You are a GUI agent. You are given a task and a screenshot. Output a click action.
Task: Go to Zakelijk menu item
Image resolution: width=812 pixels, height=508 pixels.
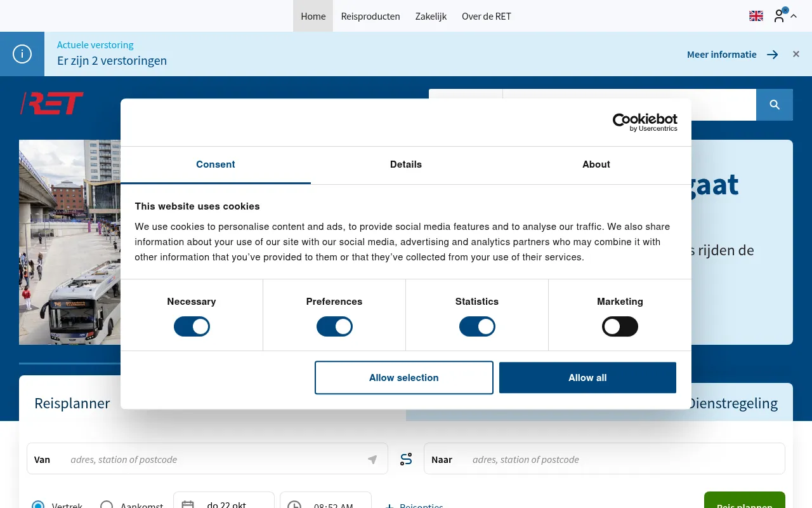(x=431, y=16)
